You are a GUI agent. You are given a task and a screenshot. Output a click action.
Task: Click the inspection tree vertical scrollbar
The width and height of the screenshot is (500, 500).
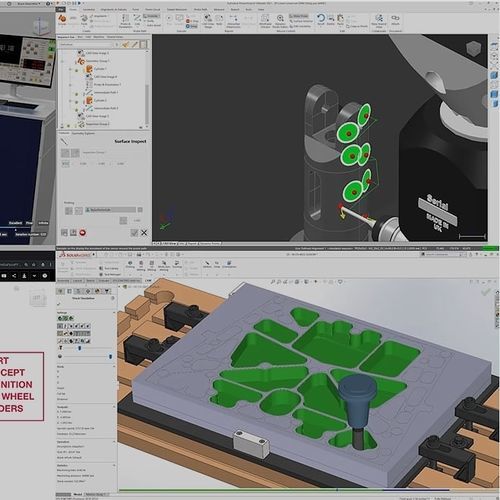(x=147, y=103)
